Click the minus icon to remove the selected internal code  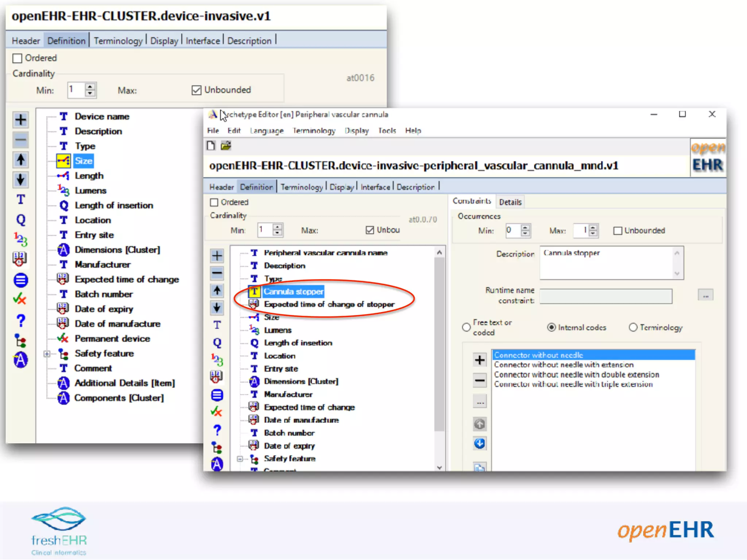coord(479,380)
